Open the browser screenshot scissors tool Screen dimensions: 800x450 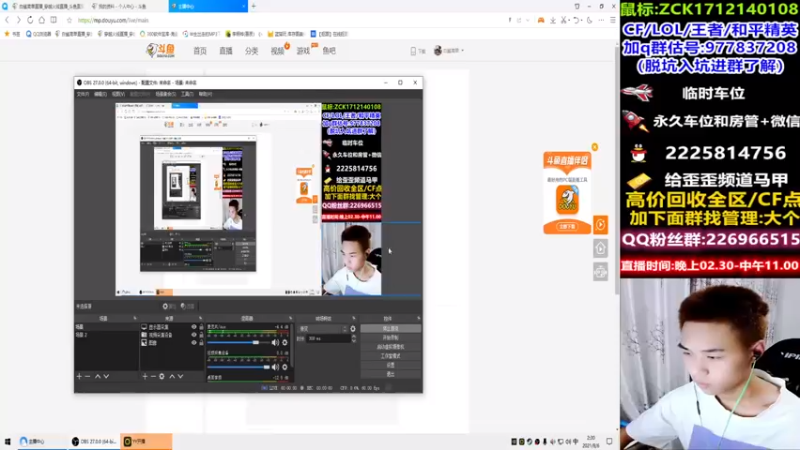pyautogui.click(x=564, y=20)
